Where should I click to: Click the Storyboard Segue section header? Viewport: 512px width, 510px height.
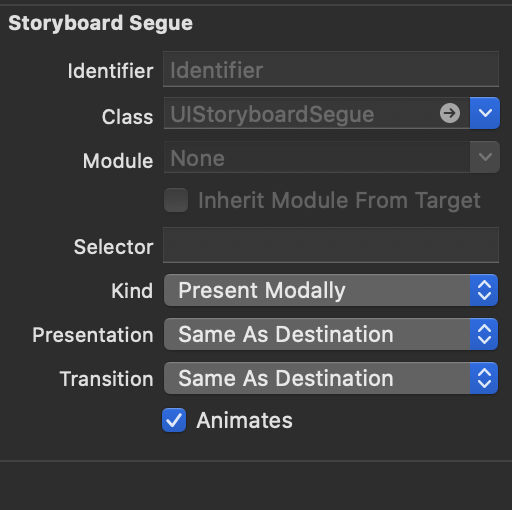click(100, 23)
